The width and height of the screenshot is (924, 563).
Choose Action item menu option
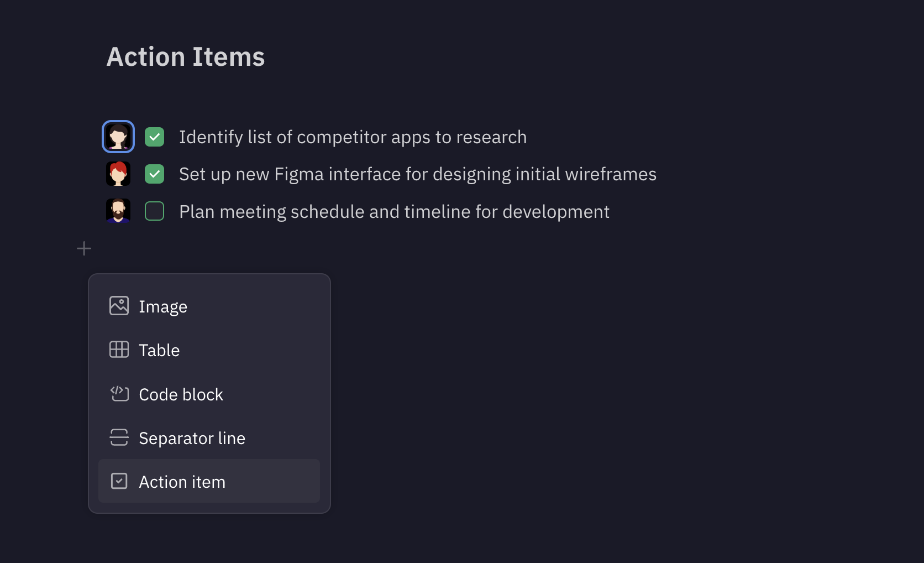coord(182,482)
